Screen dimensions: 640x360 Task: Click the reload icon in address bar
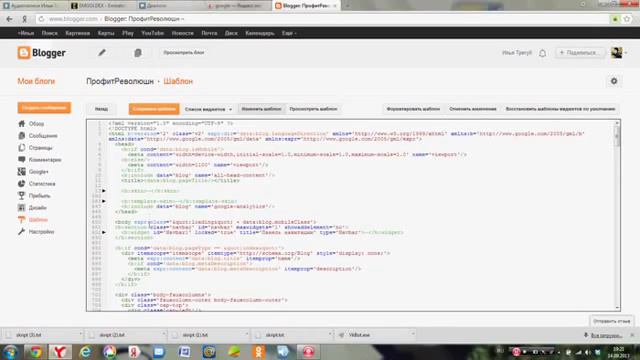(x=41, y=19)
